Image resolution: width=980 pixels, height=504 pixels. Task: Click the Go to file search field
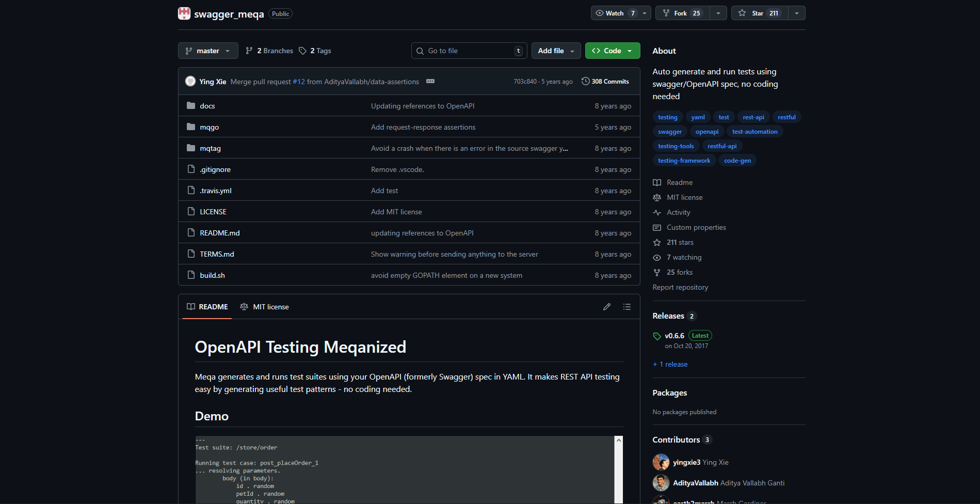pyautogui.click(x=469, y=51)
